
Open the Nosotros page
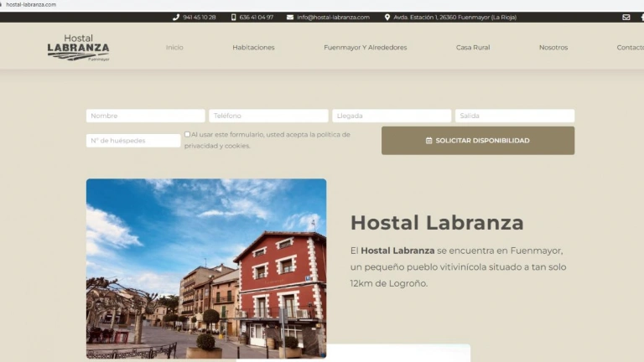click(553, 48)
